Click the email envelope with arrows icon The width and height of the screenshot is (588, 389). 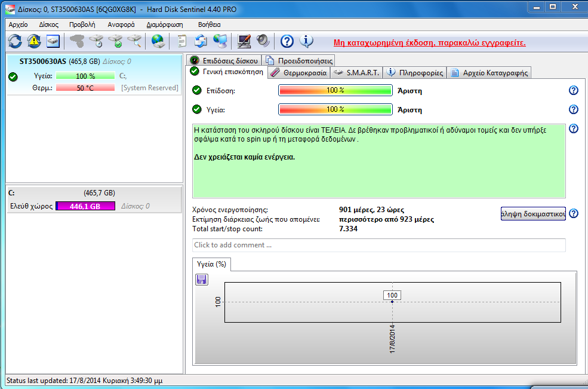[201, 41]
